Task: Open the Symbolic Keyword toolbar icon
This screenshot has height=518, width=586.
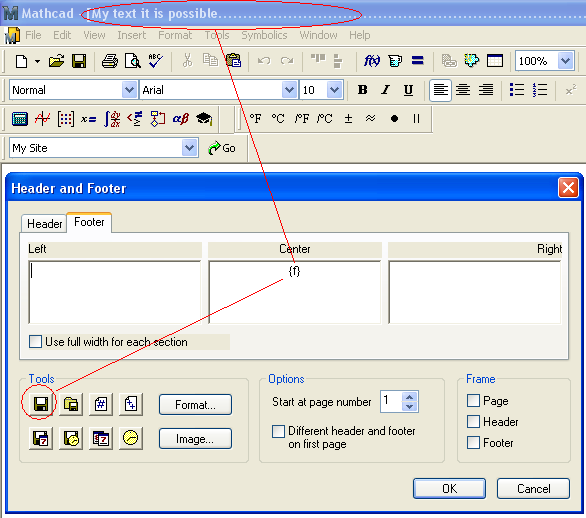Action: [204, 119]
